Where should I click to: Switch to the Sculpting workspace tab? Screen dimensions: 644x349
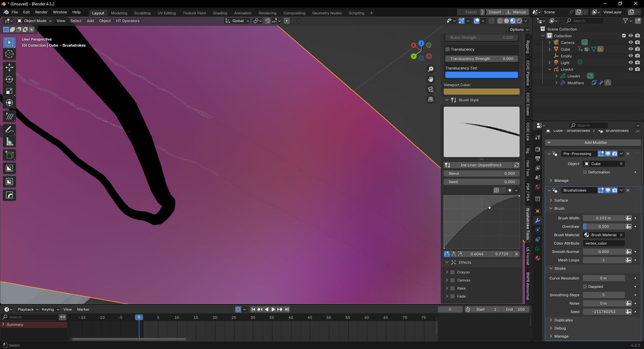[x=142, y=13]
